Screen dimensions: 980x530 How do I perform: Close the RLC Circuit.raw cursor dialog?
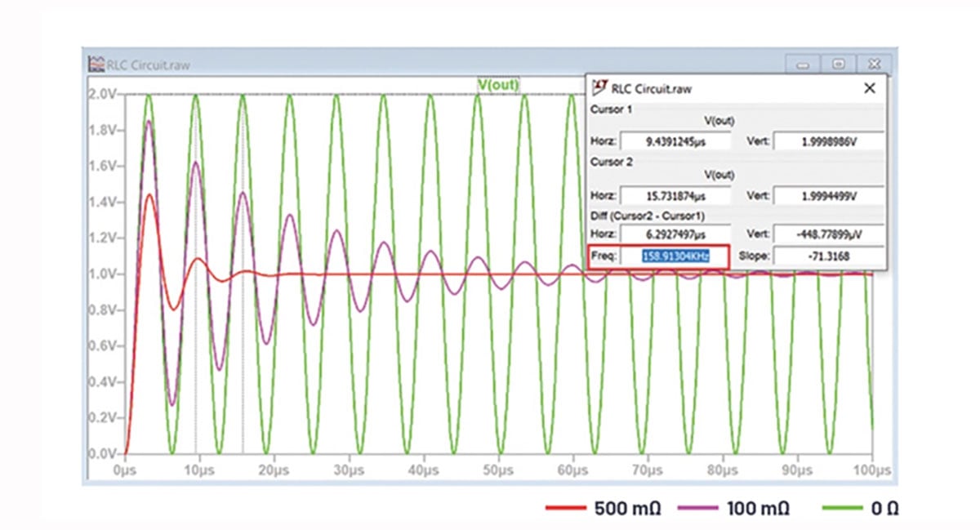tap(870, 88)
